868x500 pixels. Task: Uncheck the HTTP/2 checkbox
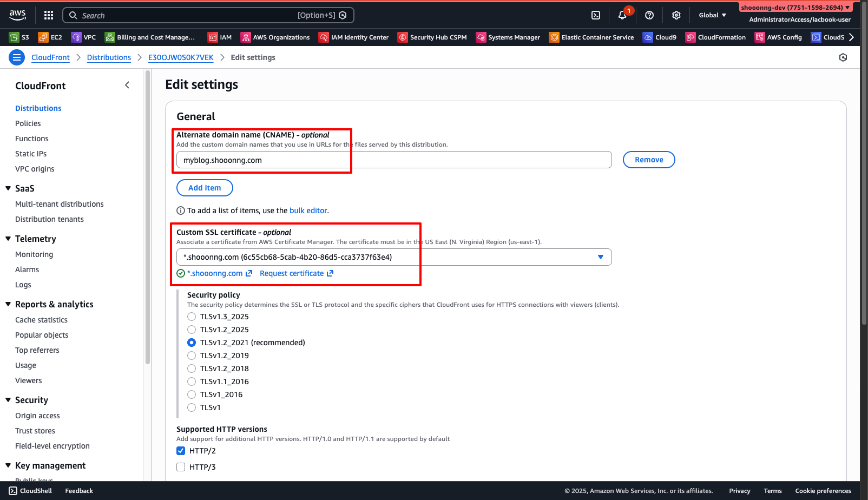[181, 451]
